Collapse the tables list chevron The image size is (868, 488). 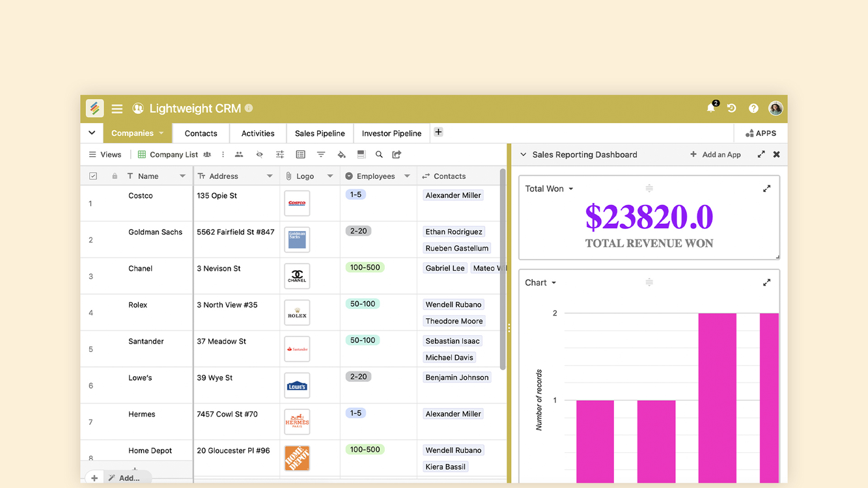[x=92, y=133]
